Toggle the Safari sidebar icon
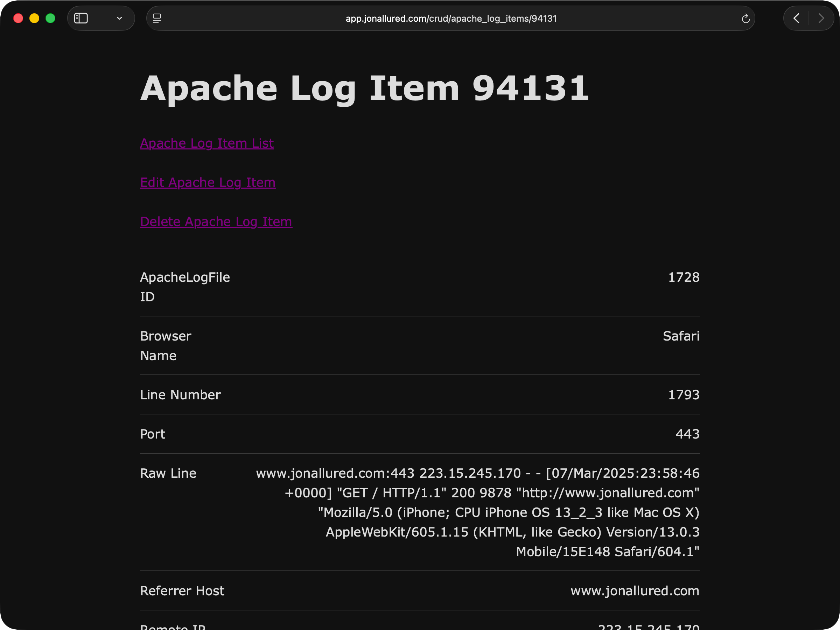The image size is (840, 630). coord(81,18)
